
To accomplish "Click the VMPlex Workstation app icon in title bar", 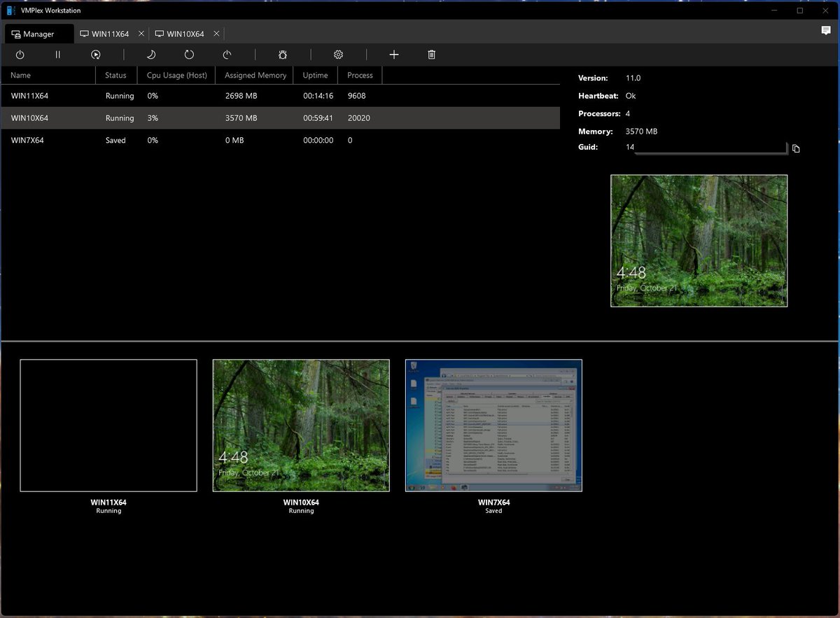I will (x=10, y=10).
